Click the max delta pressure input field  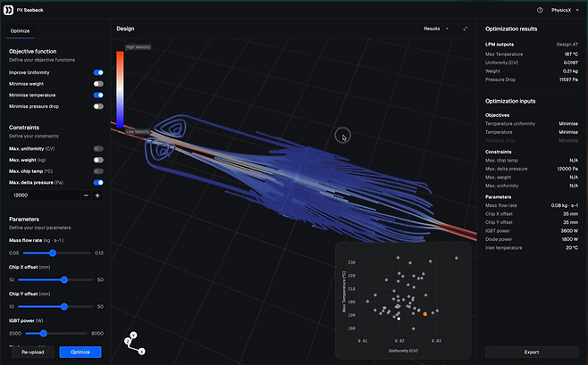(x=43, y=195)
